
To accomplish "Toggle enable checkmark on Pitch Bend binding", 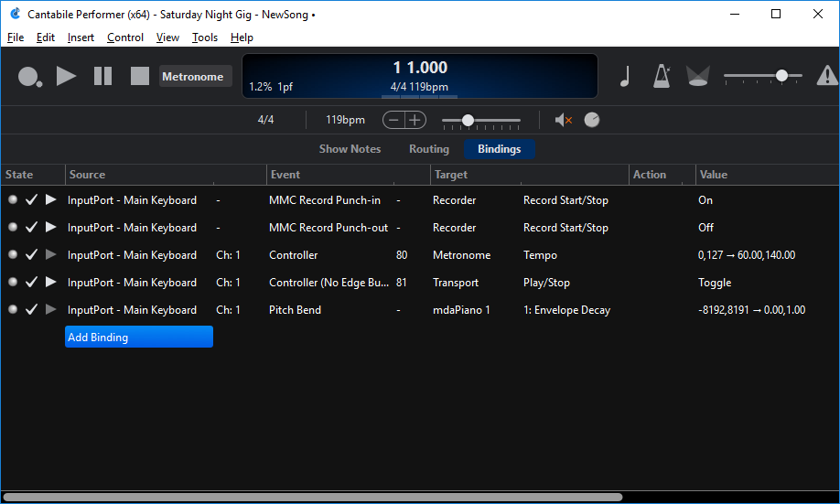I will point(31,309).
